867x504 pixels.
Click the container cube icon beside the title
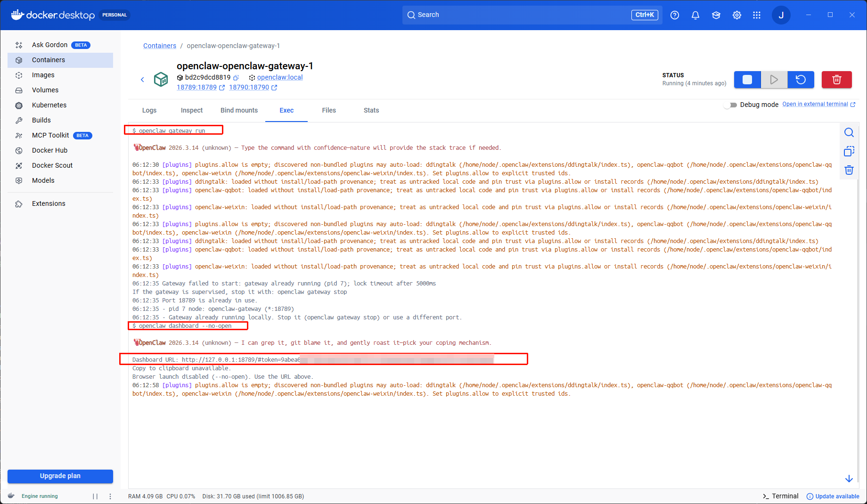point(161,79)
